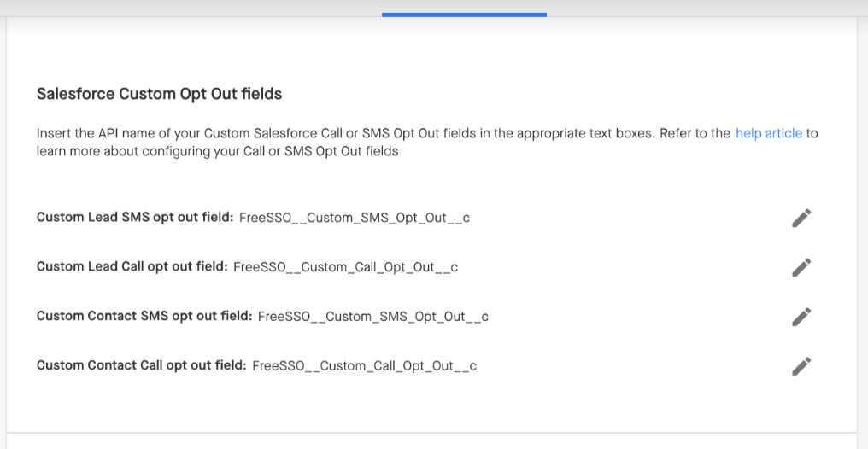Open the help article link

(768, 133)
